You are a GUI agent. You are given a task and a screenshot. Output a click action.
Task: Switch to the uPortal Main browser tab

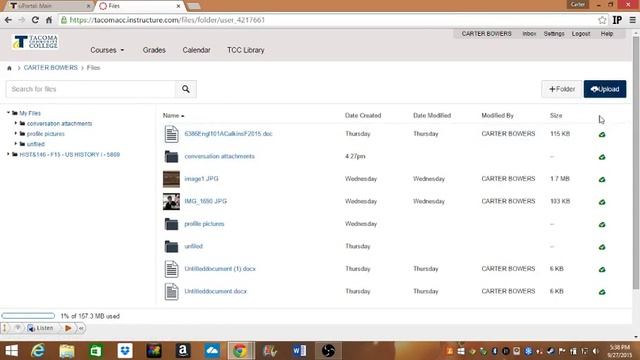[x=48, y=6]
